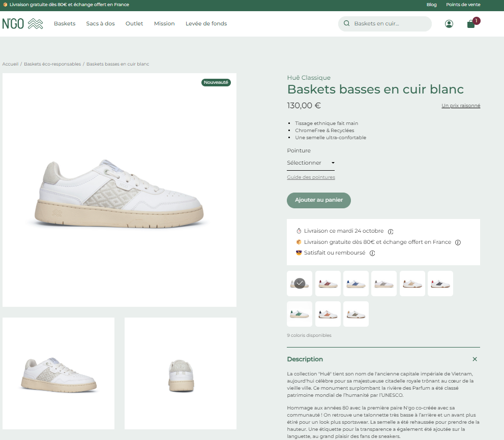The image size is (504, 440).
Task: View the rear-view shoe thumbnail image
Action: pos(181,373)
